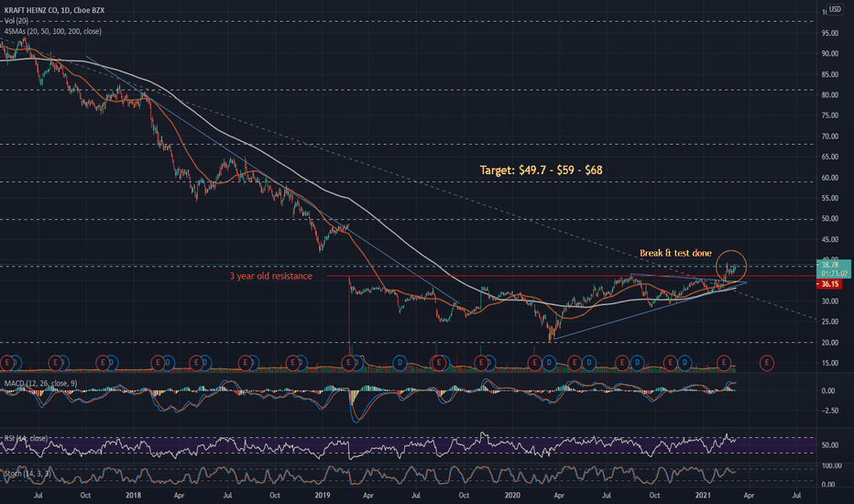The height and width of the screenshot is (504, 854).
Task: Click the 95.00 price axis label
Action: 830,33
